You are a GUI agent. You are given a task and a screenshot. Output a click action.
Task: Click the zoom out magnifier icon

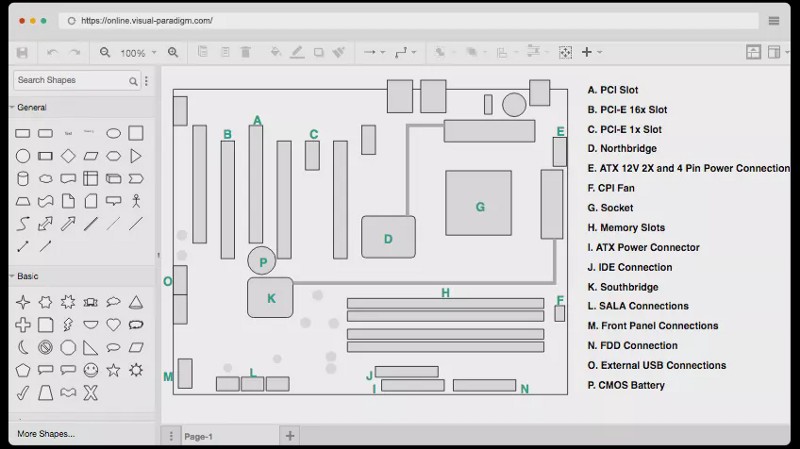pos(105,52)
